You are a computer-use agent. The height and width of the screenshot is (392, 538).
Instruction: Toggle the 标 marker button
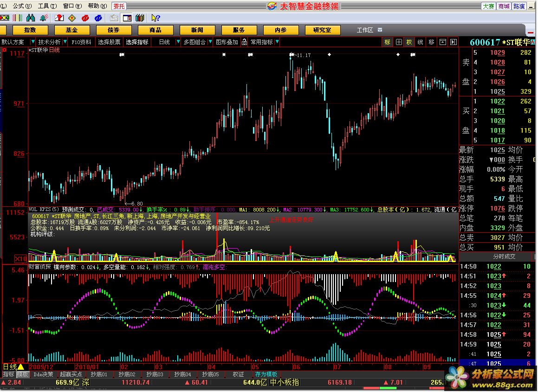tap(388, 42)
